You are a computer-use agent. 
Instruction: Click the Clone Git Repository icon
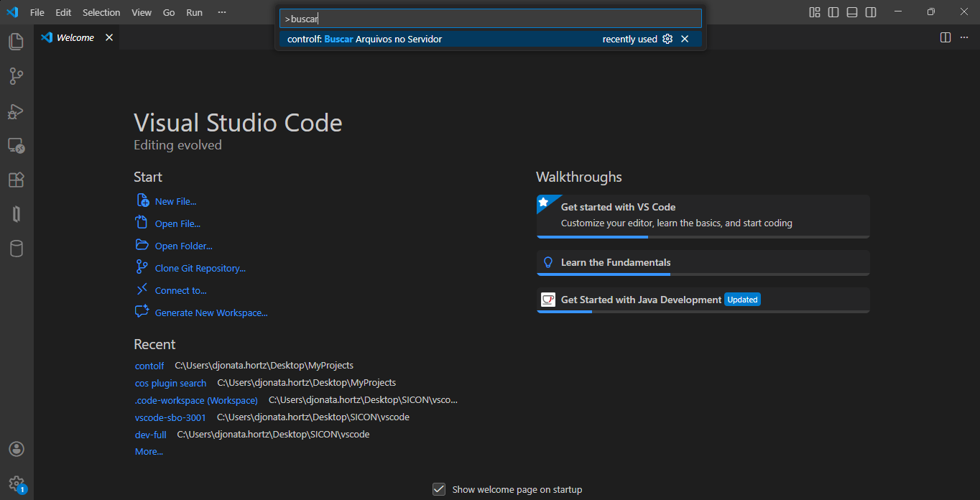142,267
